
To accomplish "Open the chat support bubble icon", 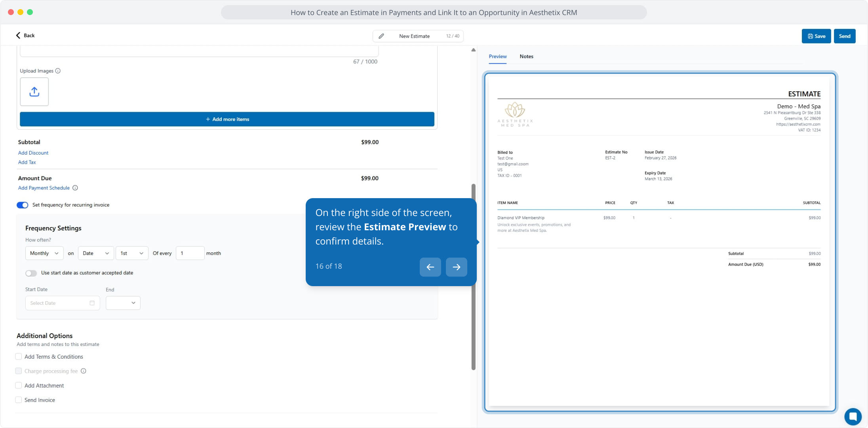I will point(853,416).
